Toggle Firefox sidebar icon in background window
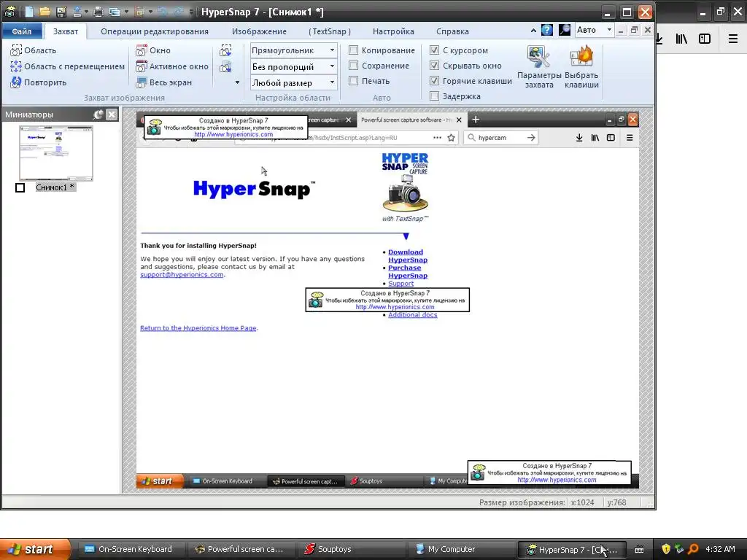 tap(705, 39)
